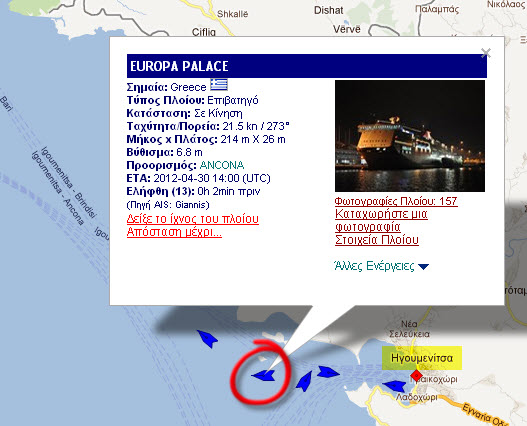Open the ANCONA destination link
Screen dimensions: 527x426
coord(222,165)
